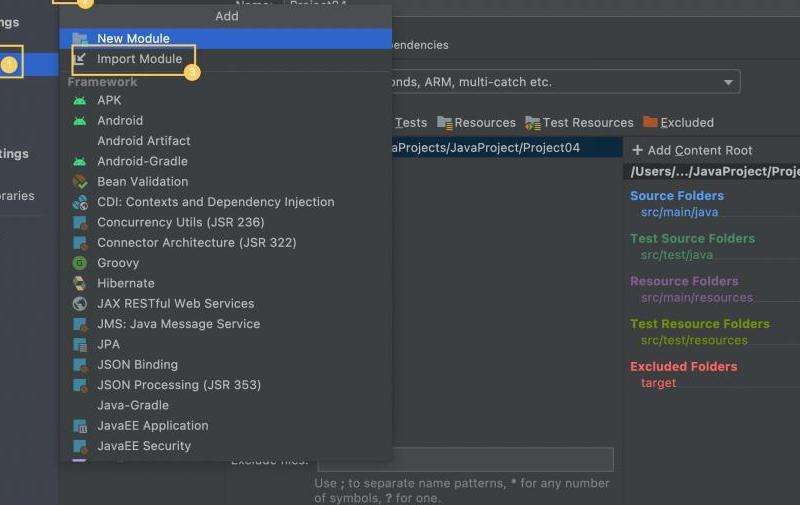
Task: Click the JavaEE Security icon
Action: point(80,446)
